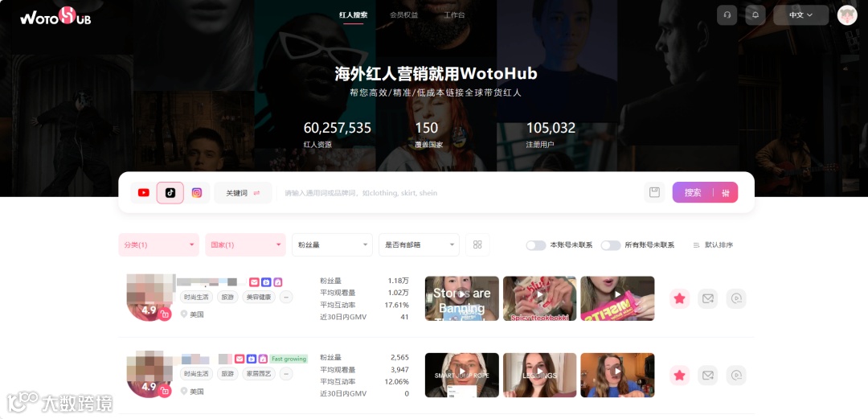This screenshot has width=868, height=419.
Task: Click the 默认排序 sorting label
Action: 719,245
